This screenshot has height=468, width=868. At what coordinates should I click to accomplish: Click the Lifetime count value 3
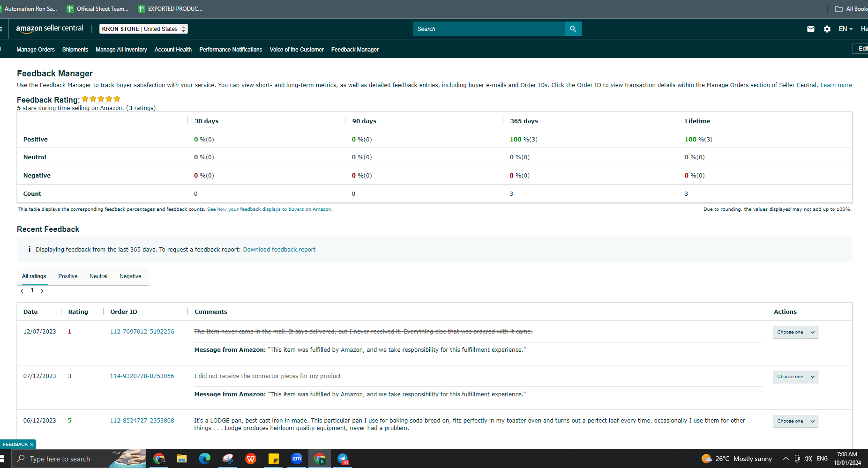(x=686, y=194)
